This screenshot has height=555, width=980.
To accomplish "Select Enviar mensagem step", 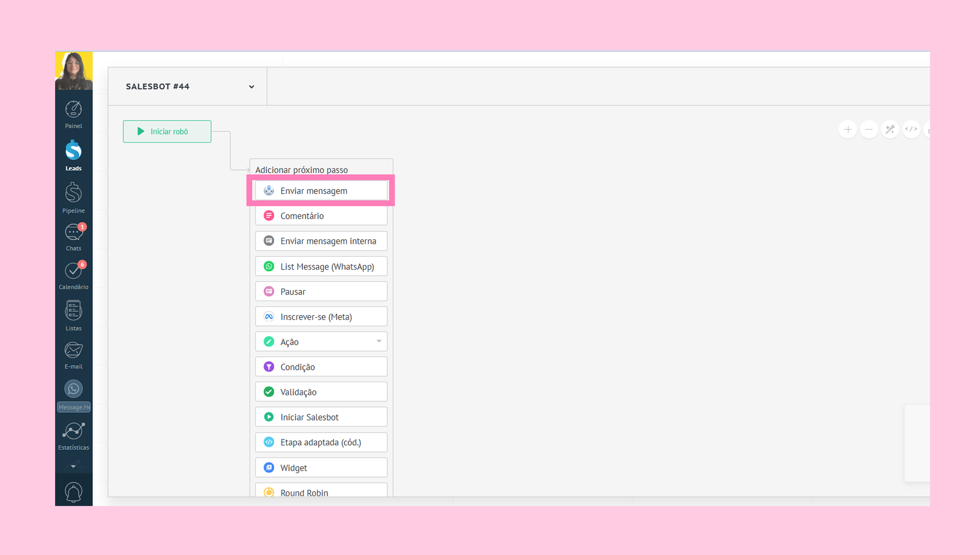I will [321, 191].
